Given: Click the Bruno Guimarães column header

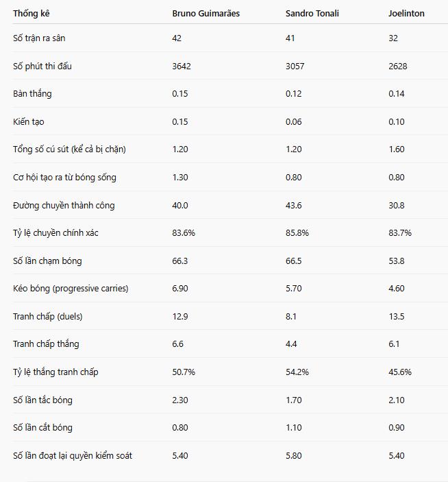Looking at the screenshot, I should (206, 13).
